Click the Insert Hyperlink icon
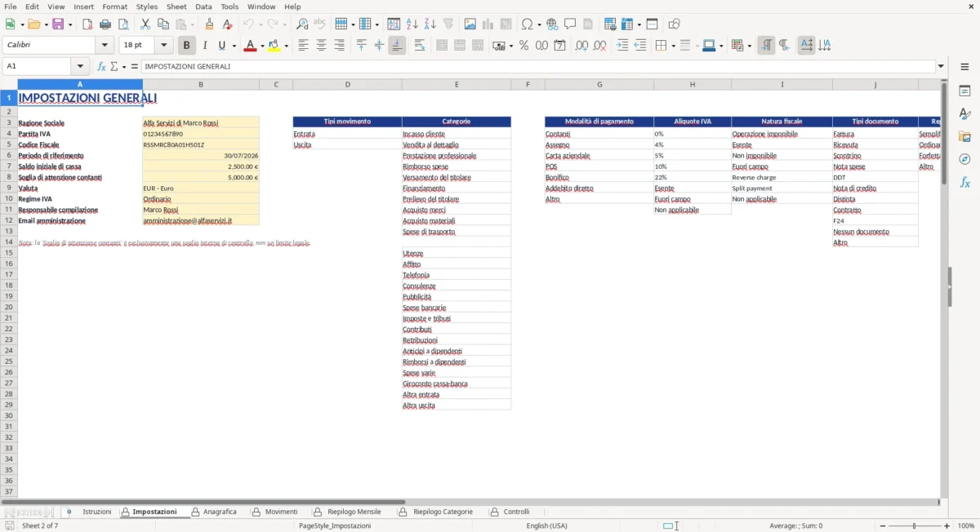Image resolution: width=980 pixels, height=532 pixels. pos(552,24)
